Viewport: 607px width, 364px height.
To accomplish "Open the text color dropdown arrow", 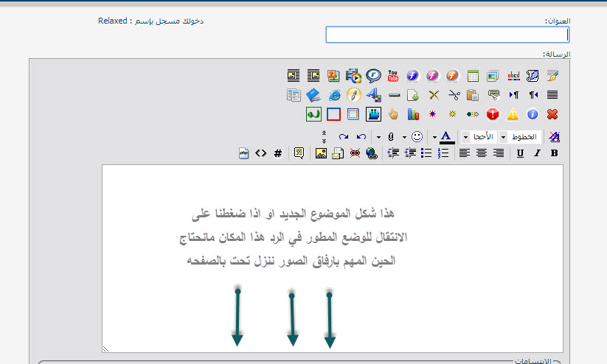I will point(434,137).
